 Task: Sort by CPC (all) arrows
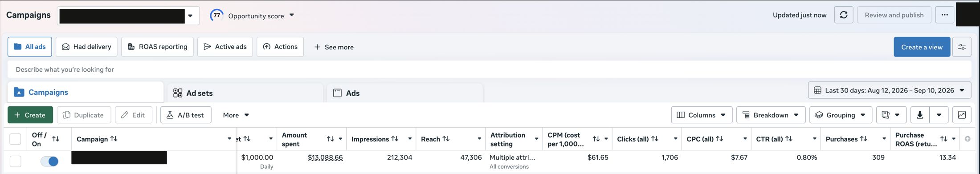[719, 139]
